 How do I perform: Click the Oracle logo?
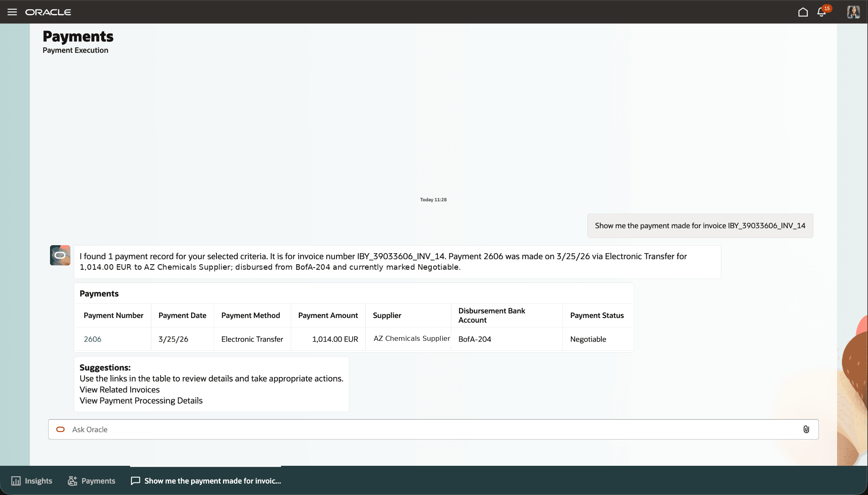point(48,12)
